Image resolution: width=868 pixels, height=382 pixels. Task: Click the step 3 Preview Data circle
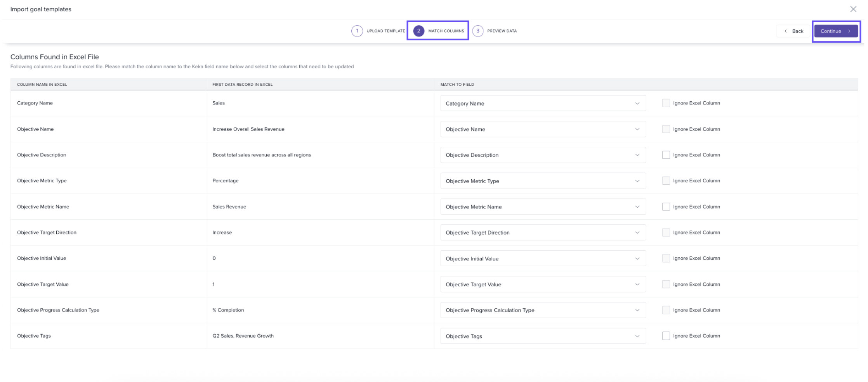click(477, 31)
